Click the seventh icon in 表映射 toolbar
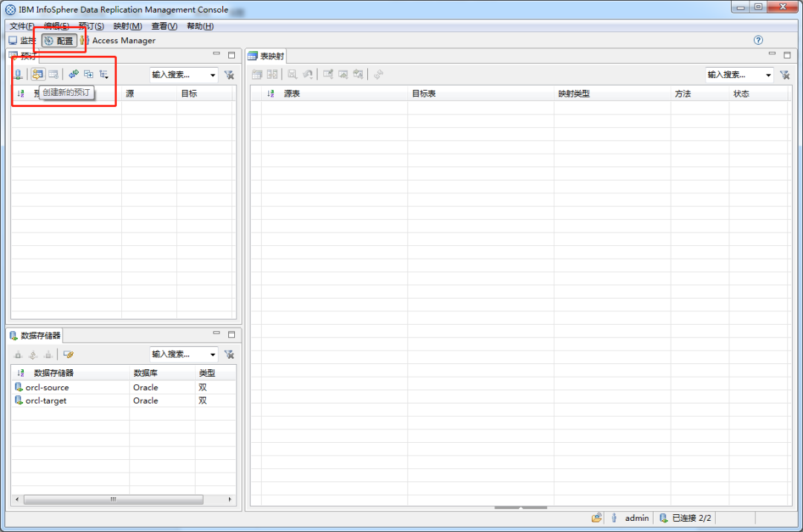This screenshot has height=532, width=803. pyautogui.click(x=358, y=74)
